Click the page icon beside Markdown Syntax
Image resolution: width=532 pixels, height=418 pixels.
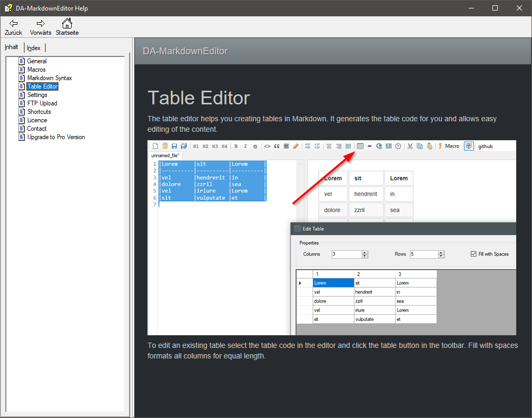22,78
